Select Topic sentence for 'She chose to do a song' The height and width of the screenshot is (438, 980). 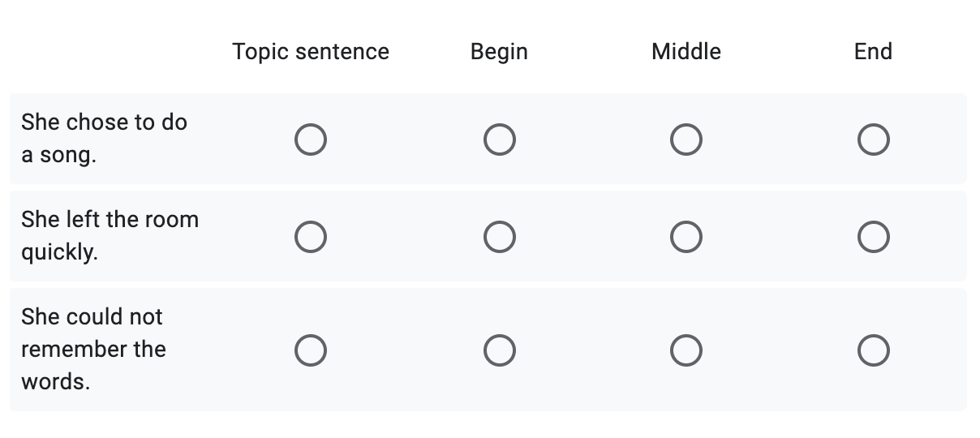pos(311,140)
